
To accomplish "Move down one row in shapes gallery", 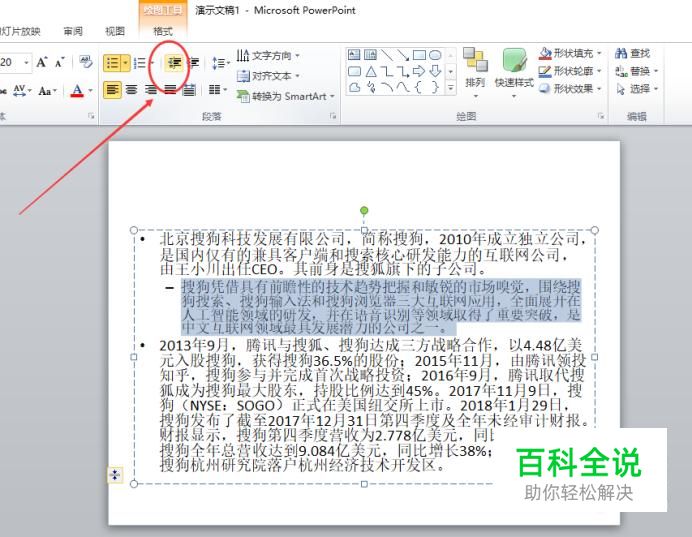I will (451, 71).
